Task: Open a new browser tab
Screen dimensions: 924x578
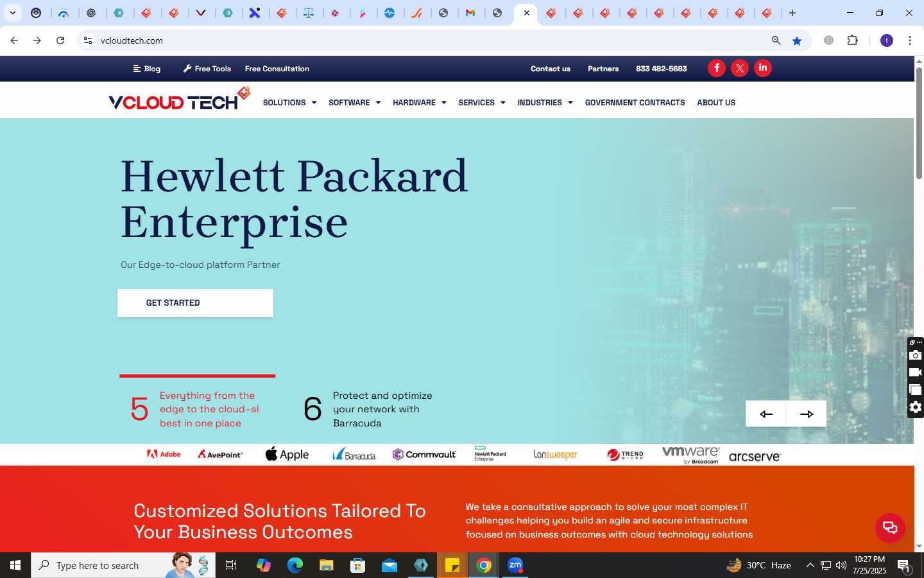Action: click(792, 13)
